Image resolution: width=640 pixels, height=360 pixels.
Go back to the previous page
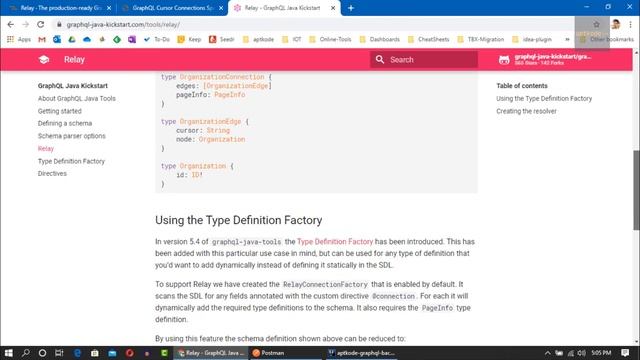(11, 24)
